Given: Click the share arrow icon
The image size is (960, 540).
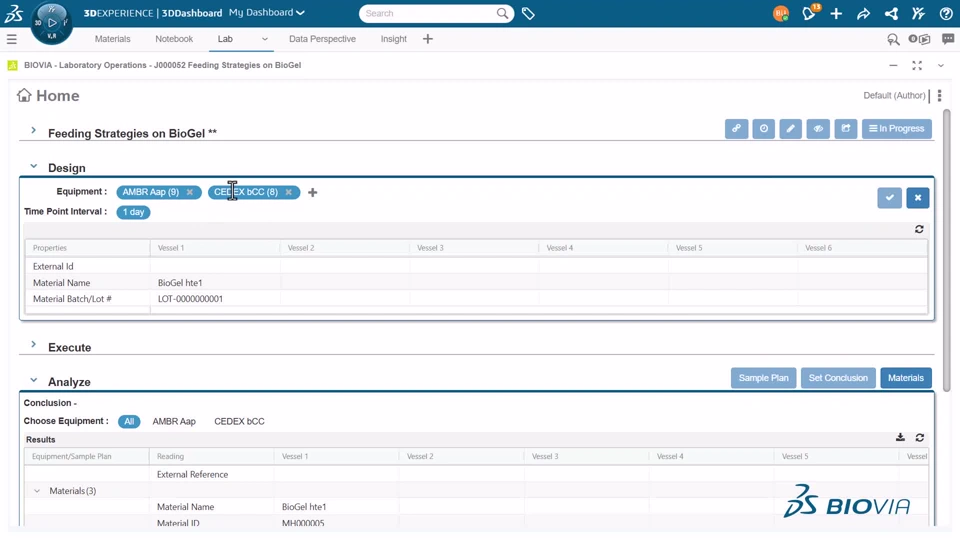Looking at the screenshot, I should point(863,13).
